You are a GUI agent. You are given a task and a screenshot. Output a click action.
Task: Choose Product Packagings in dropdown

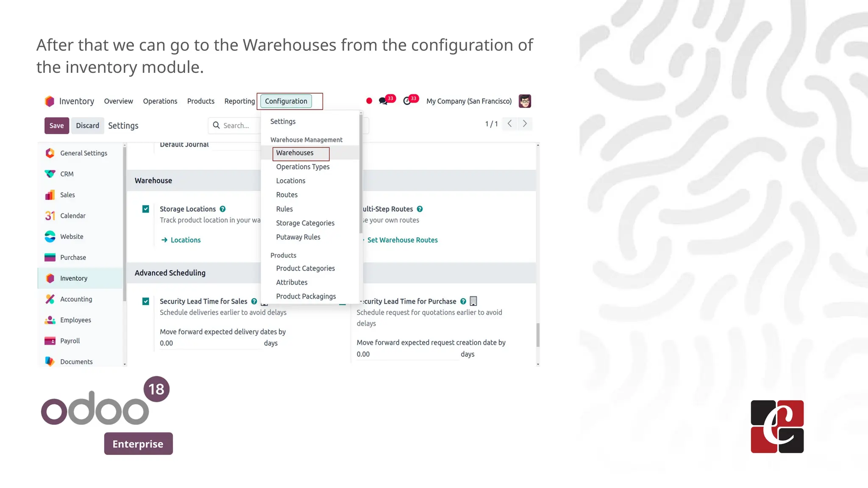pos(306,297)
